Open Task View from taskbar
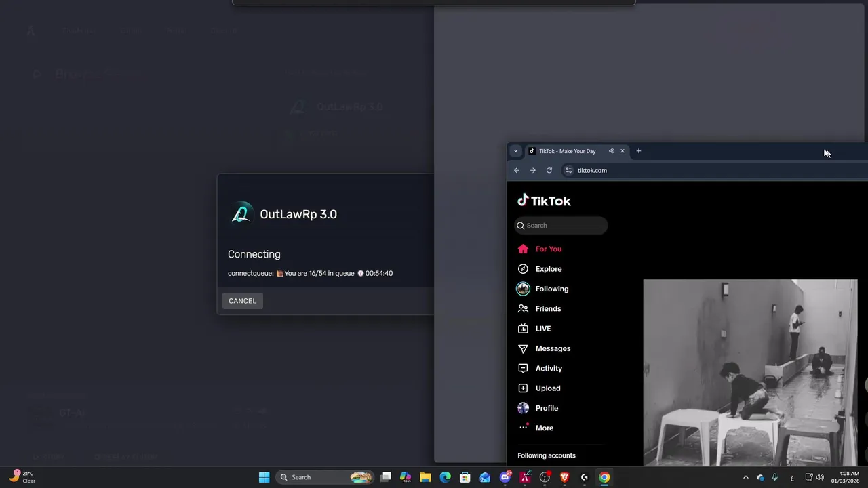This screenshot has width=868, height=488. click(386, 477)
